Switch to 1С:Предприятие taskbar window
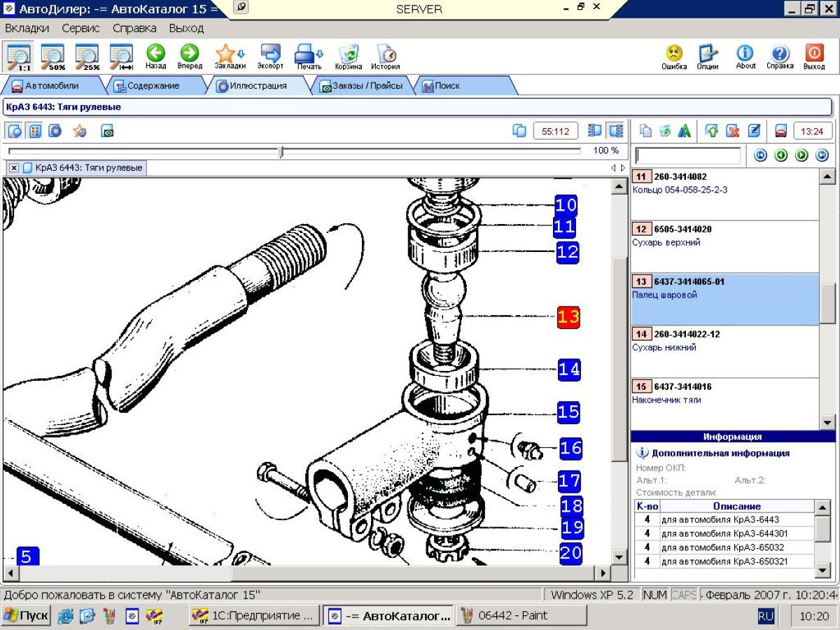Screen dimensions: 840x630 [254, 616]
